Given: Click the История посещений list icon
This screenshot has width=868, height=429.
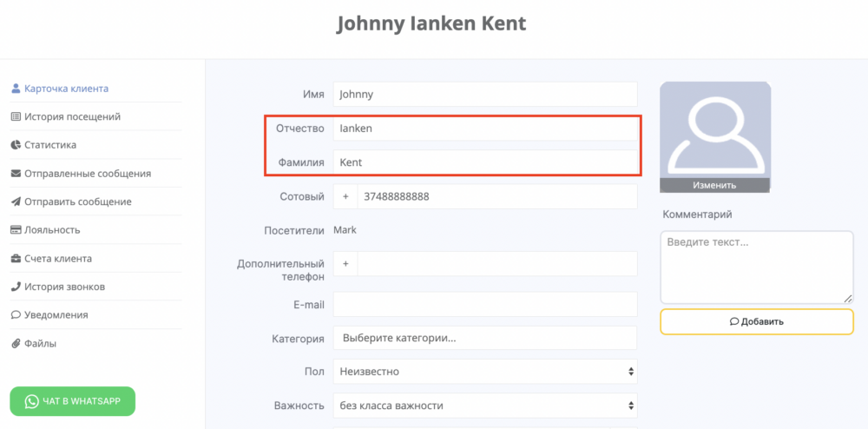Looking at the screenshot, I should coord(16,116).
